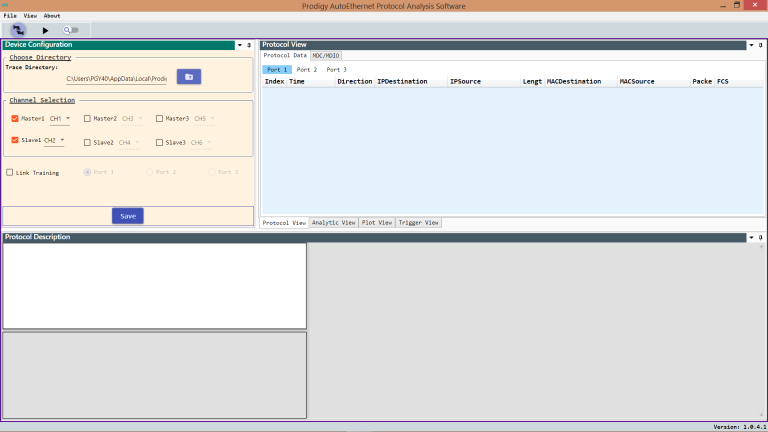This screenshot has width=768, height=432.
Task: Select the Port 3 tab
Action: point(336,70)
